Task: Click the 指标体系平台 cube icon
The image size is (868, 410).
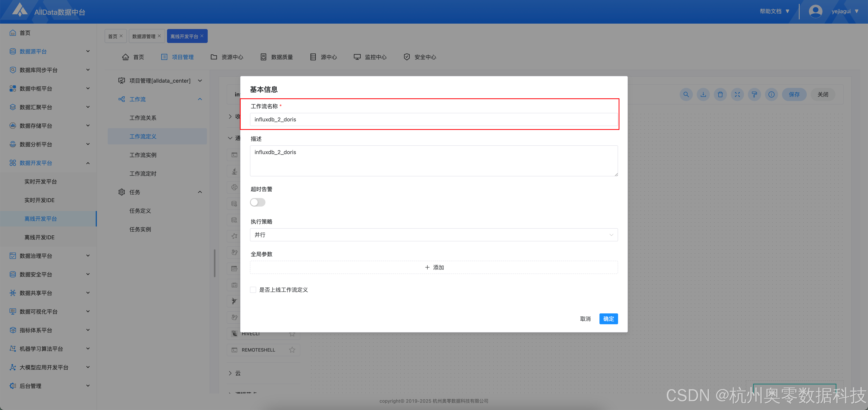Action: (x=13, y=330)
